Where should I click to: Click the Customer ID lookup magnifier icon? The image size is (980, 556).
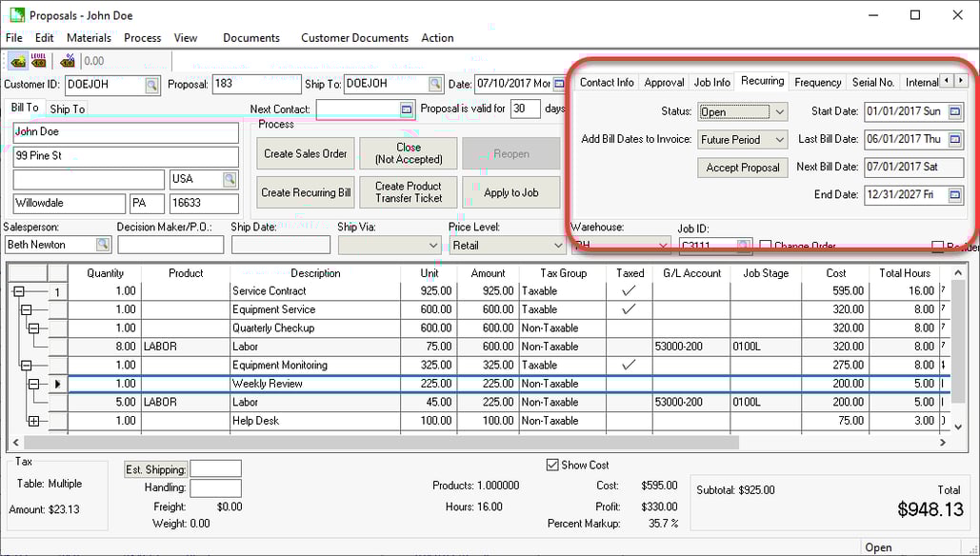(x=151, y=84)
